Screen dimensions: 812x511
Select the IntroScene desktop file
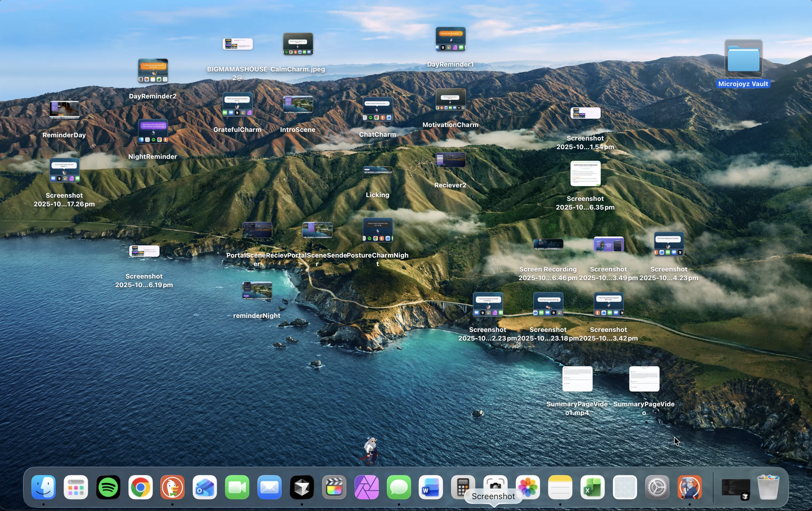point(298,105)
